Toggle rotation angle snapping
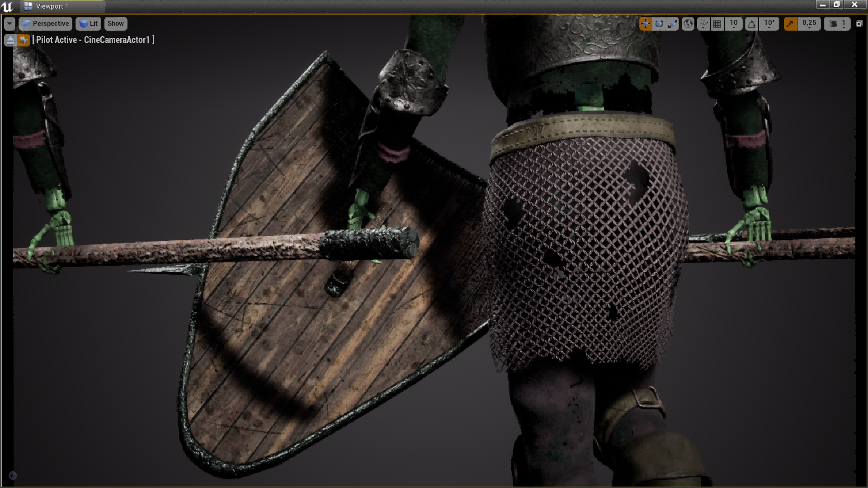 pyautogui.click(x=751, y=23)
